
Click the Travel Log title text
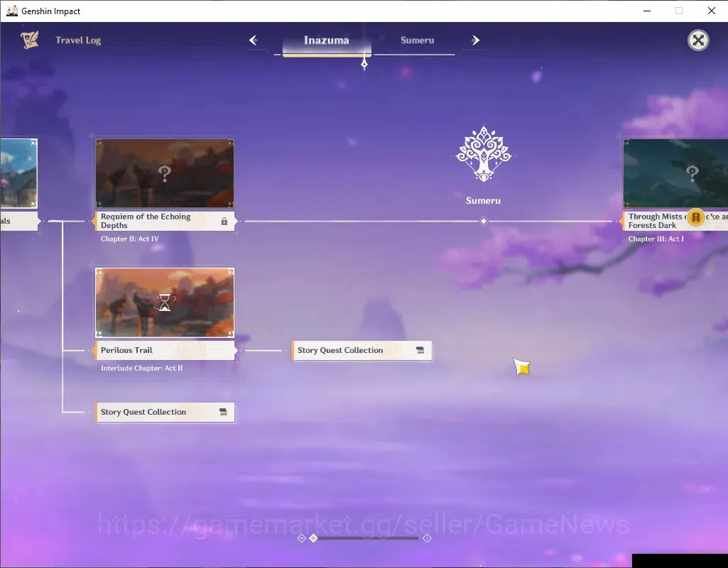tap(78, 40)
